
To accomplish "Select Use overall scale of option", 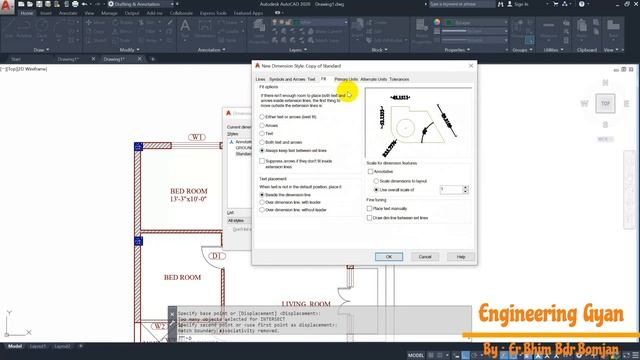I will pyautogui.click(x=394, y=190).
